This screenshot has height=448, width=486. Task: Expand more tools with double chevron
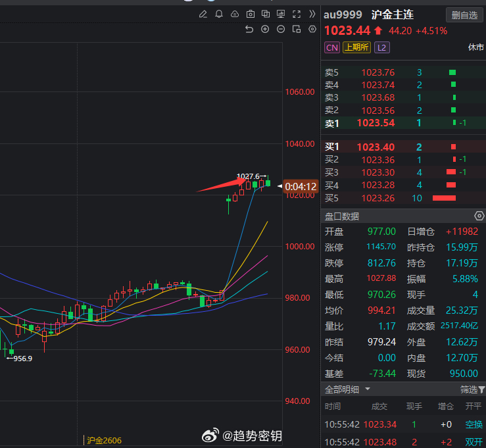point(312,14)
